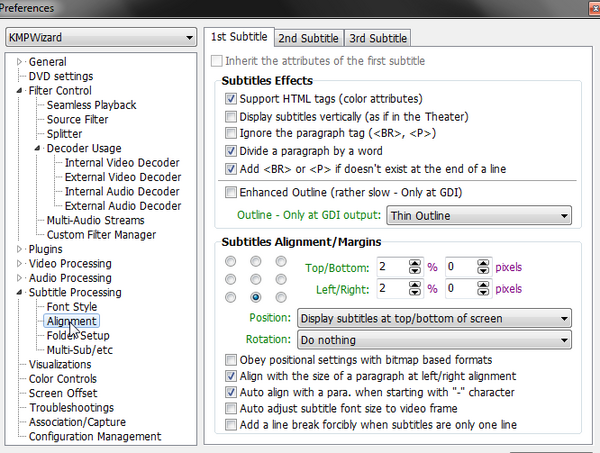This screenshot has width=600, height=453.
Task: Enable Display subtitles vertically checkbox
Action: (x=231, y=116)
